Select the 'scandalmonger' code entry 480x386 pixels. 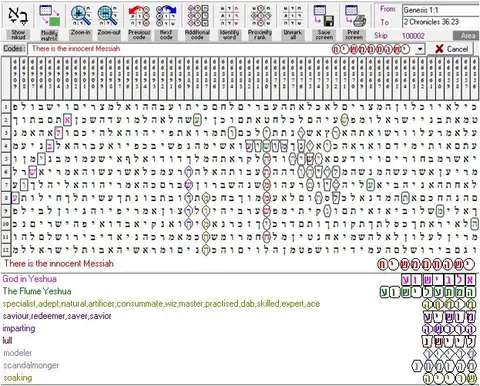pyautogui.click(x=31, y=365)
